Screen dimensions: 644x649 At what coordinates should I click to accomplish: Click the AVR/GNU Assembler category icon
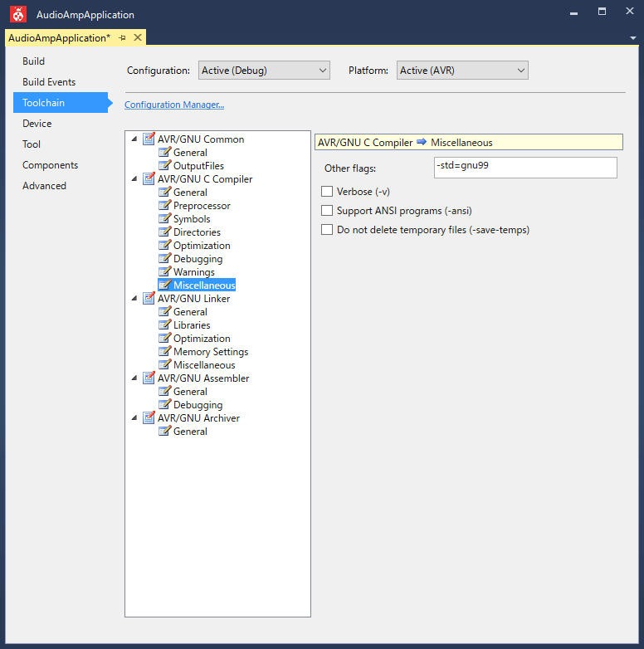(x=149, y=378)
